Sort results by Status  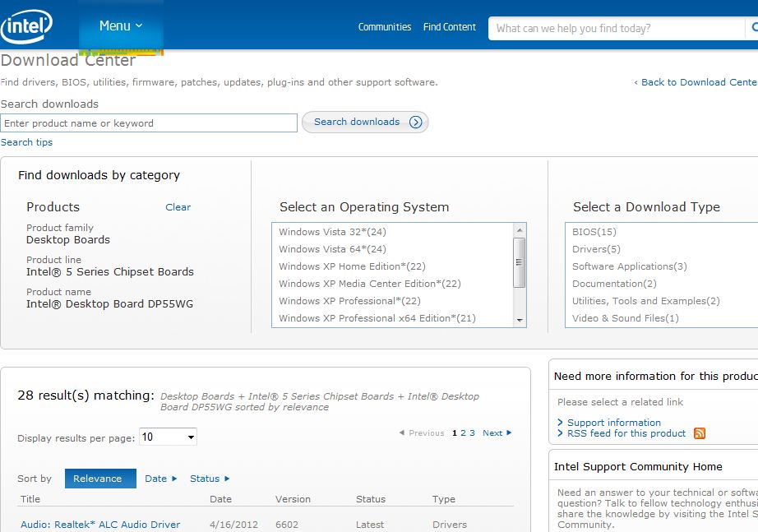click(x=210, y=479)
